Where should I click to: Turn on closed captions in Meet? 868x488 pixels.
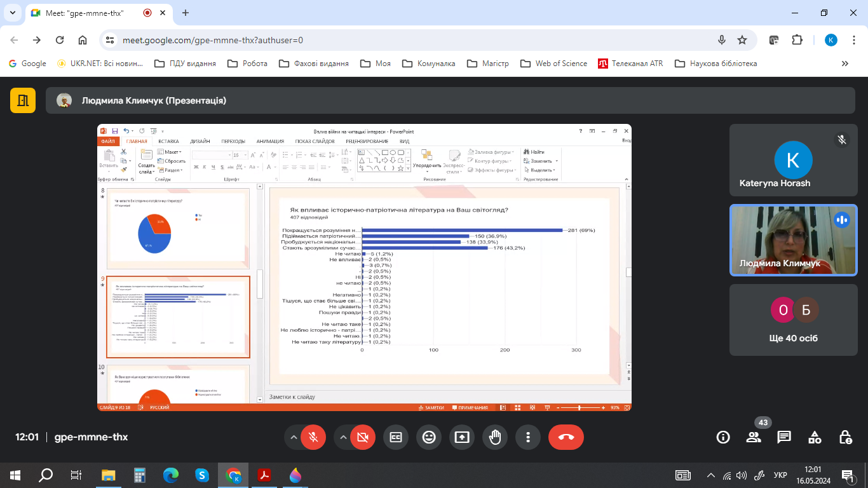[395, 437]
